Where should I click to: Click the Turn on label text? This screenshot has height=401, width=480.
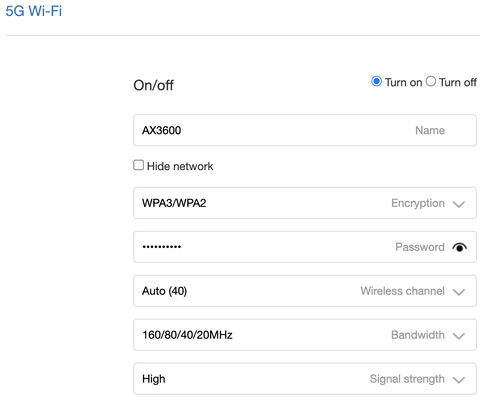[x=403, y=82]
